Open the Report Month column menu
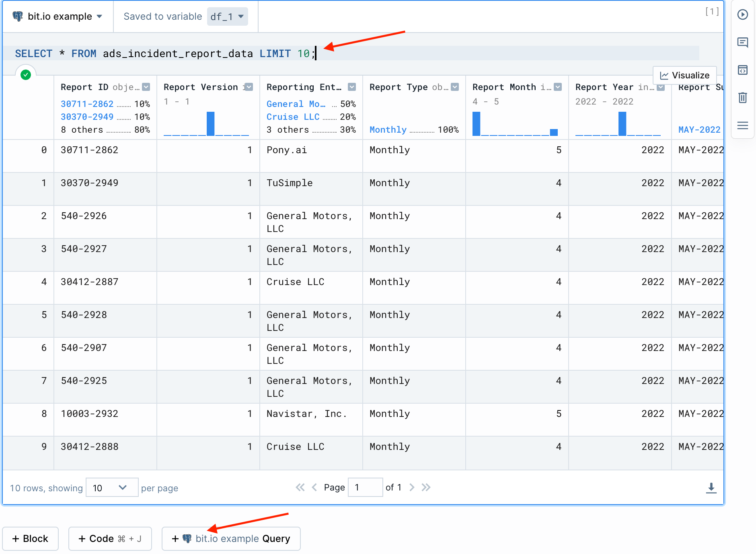This screenshot has height=554, width=756. (x=558, y=87)
